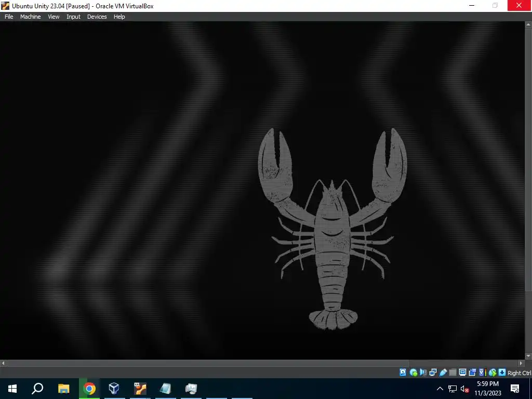532x399 pixels.
Task: Close the Ubuntu Unity VM window
Action: pyautogui.click(x=519, y=5)
